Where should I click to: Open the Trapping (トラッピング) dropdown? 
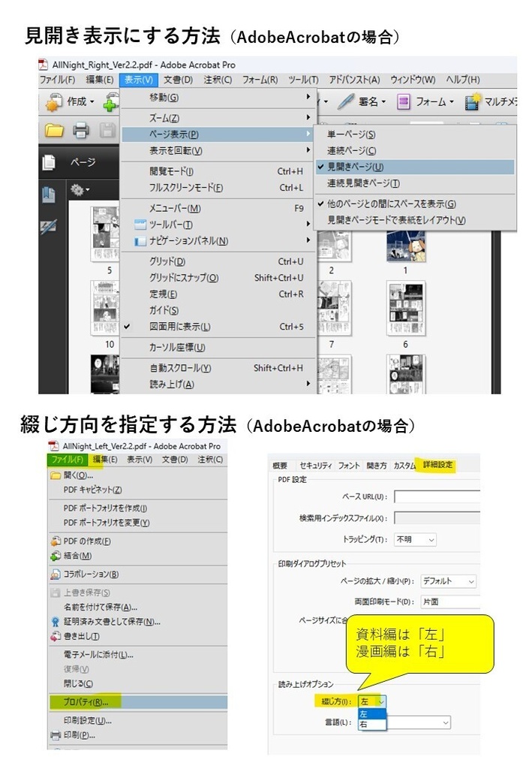click(415, 539)
